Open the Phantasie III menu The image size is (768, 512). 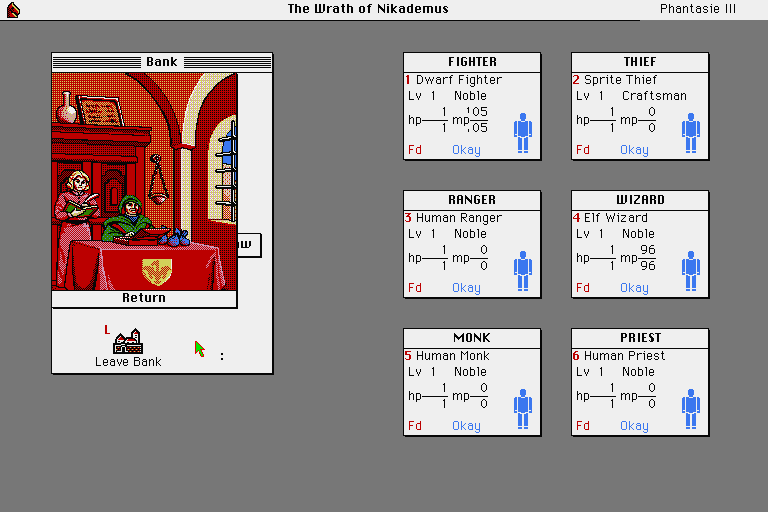point(697,9)
